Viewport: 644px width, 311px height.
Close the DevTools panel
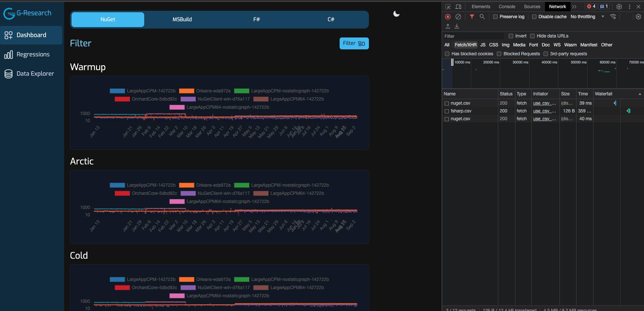click(x=638, y=7)
